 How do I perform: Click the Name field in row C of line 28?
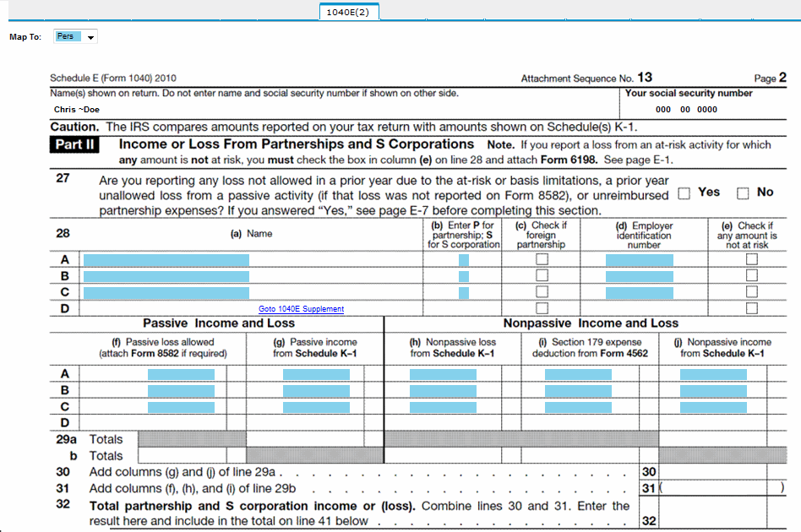point(166,293)
